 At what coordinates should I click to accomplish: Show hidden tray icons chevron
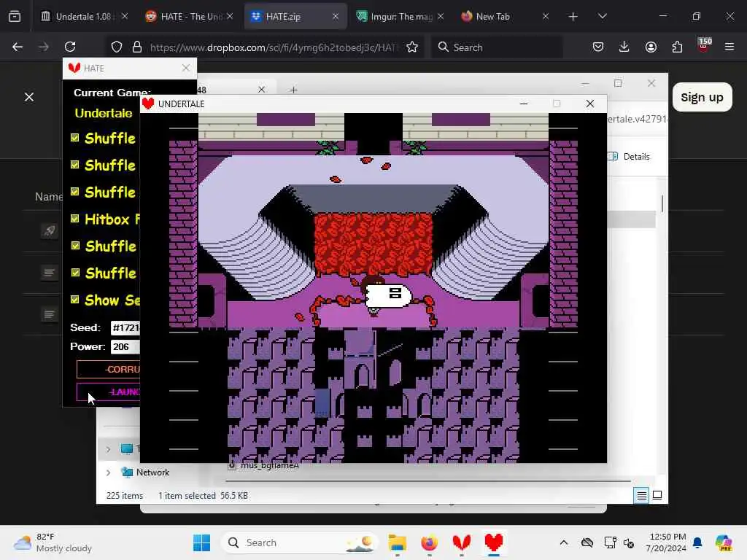[x=564, y=542]
